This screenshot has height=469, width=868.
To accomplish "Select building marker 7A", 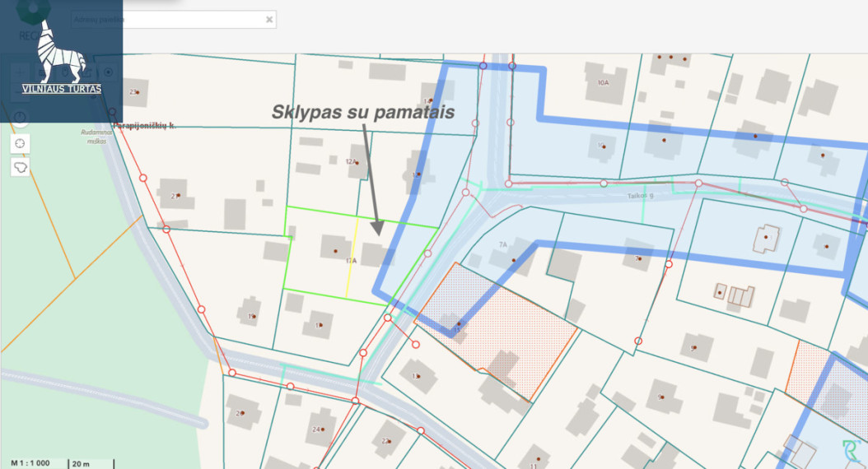I will 502,244.
